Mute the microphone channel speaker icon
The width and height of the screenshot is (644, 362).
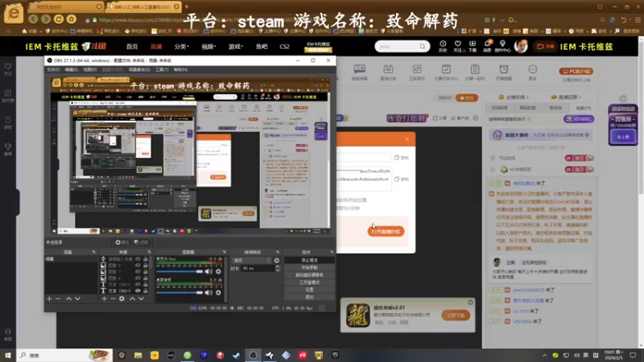coord(208,271)
